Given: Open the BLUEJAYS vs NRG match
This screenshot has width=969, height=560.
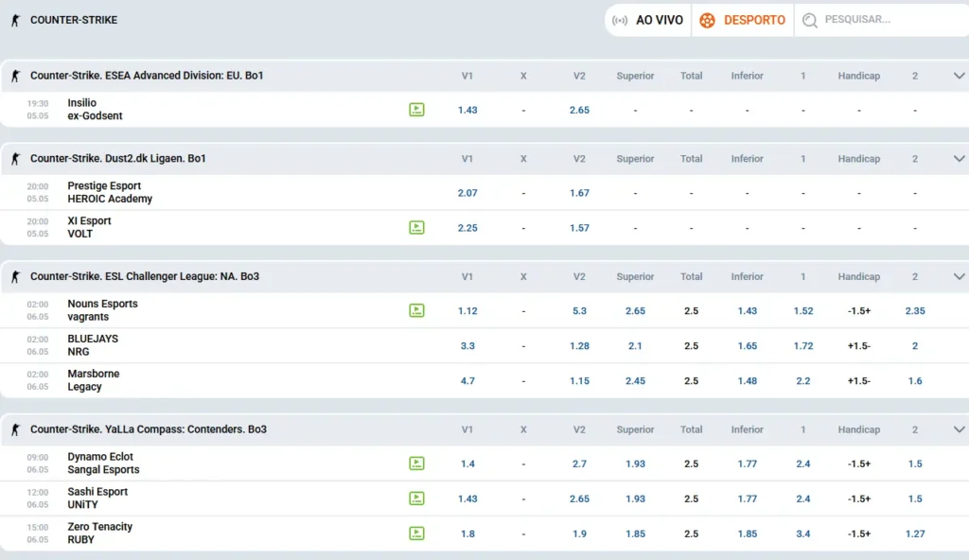Looking at the screenshot, I should pos(93,345).
